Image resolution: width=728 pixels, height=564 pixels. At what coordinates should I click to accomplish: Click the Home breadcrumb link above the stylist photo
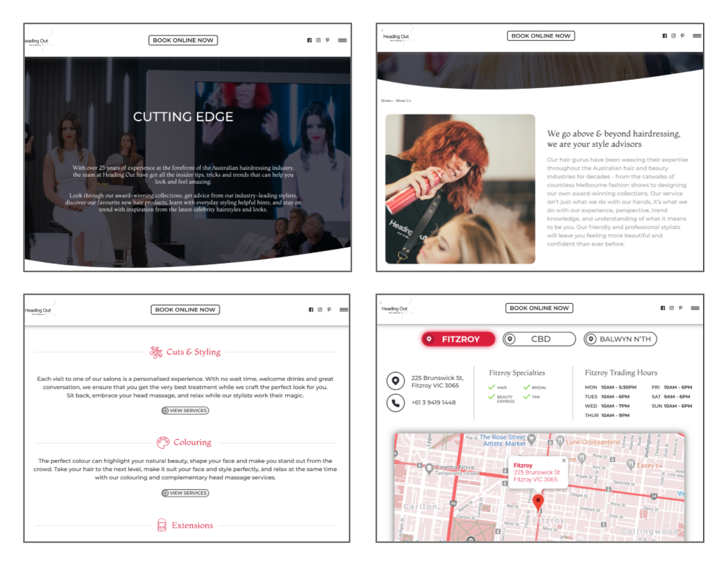[386, 101]
